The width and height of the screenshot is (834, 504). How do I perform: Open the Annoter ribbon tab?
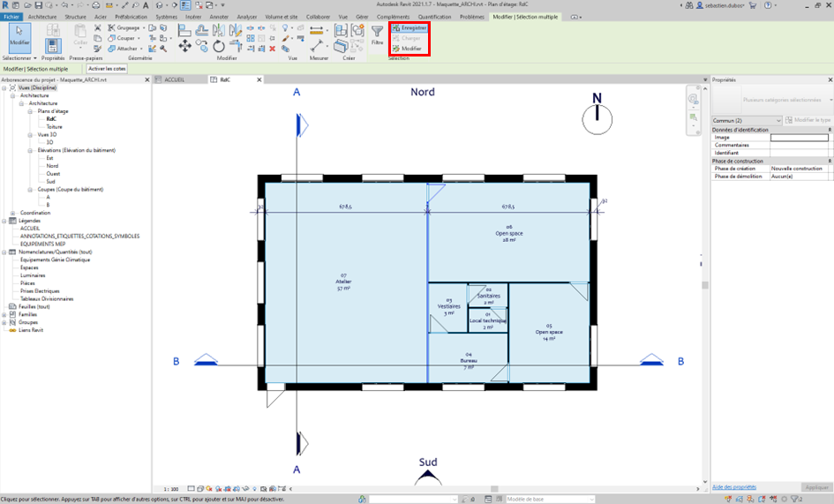tap(219, 17)
